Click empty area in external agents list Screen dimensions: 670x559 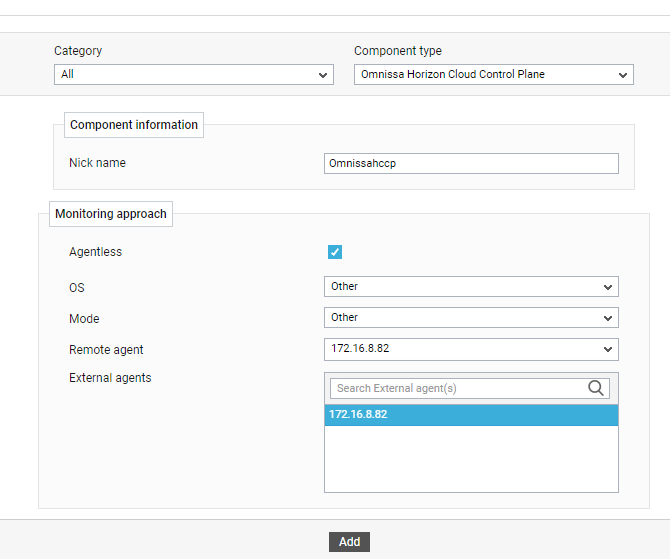[471, 460]
